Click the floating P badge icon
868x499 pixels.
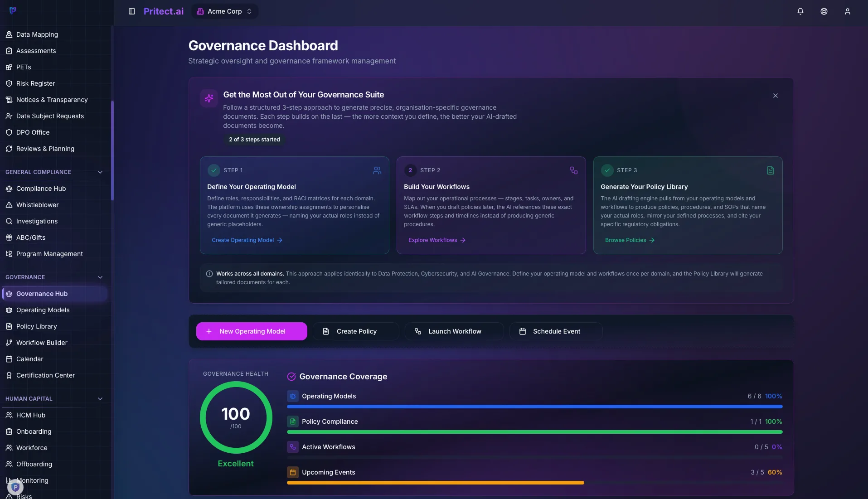point(15,487)
